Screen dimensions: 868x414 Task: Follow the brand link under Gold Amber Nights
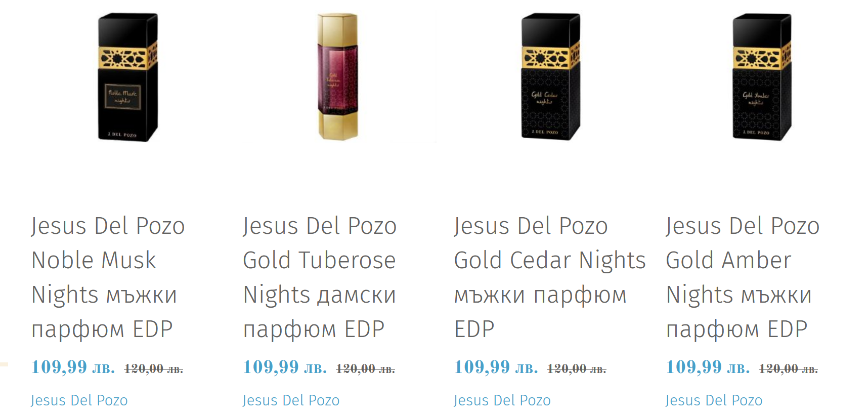click(714, 400)
